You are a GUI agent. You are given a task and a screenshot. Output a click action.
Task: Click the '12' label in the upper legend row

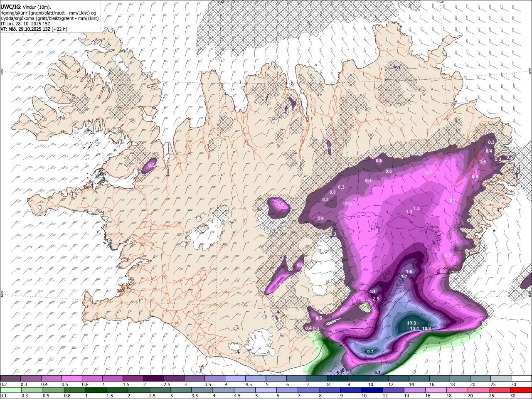pyautogui.click(x=391, y=384)
